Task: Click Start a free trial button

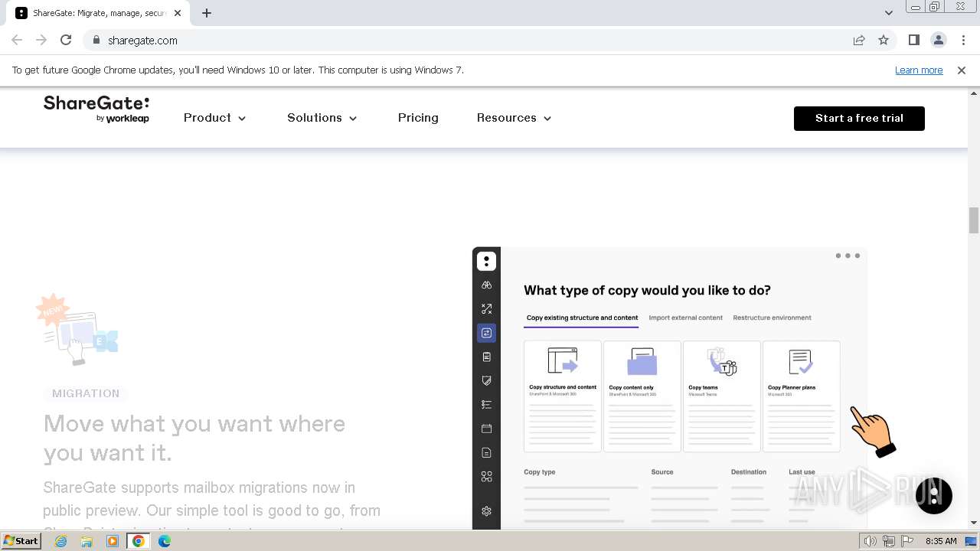Action: [x=859, y=119]
